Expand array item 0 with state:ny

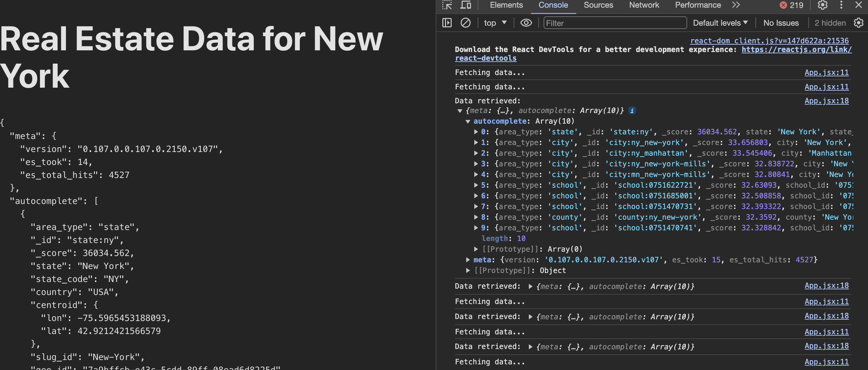coord(476,132)
